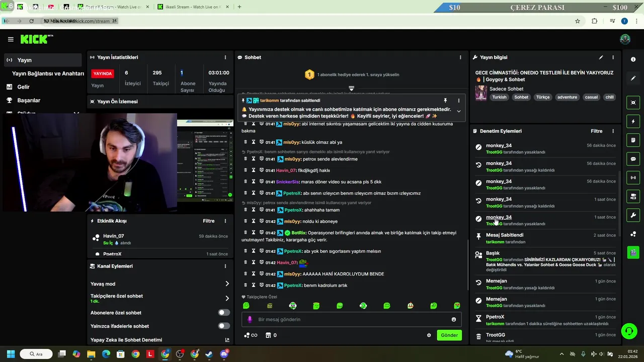
Task: Open Sohbet panel three-dot menu
Action: [x=460, y=57]
